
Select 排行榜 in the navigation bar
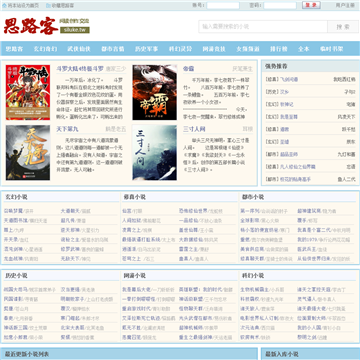[279, 49]
